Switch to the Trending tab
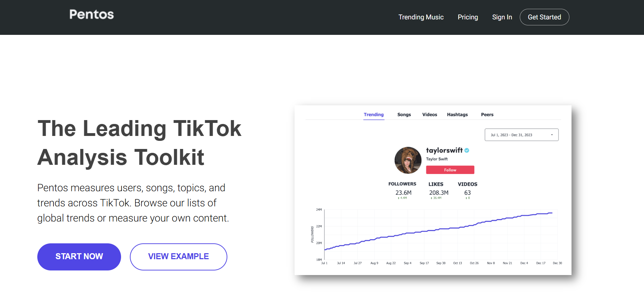Screen dimensions: 644x293 tap(373, 115)
